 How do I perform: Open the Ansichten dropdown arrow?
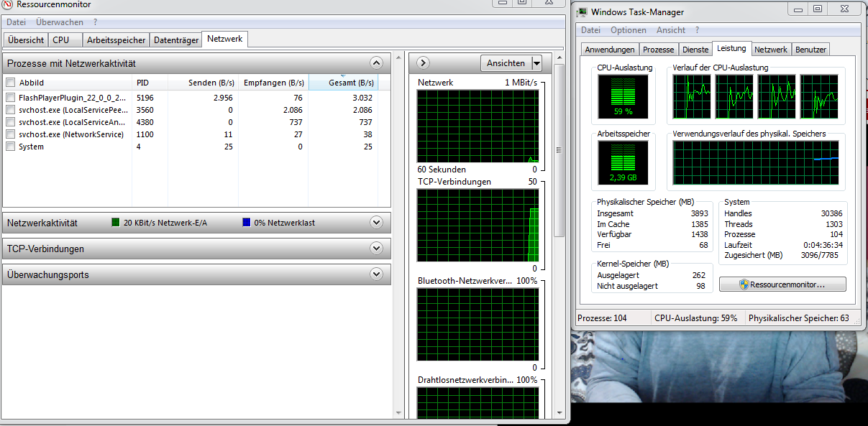coord(536,63)
